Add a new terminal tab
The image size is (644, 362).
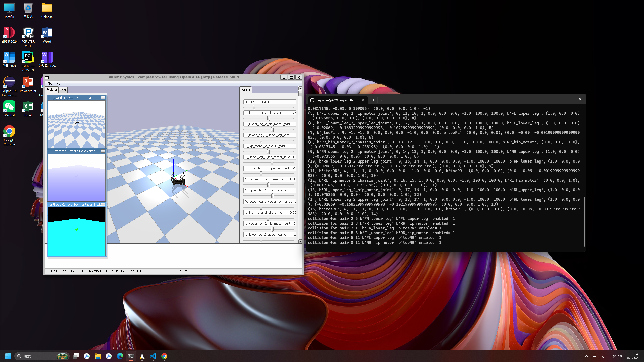coord(373,100)
